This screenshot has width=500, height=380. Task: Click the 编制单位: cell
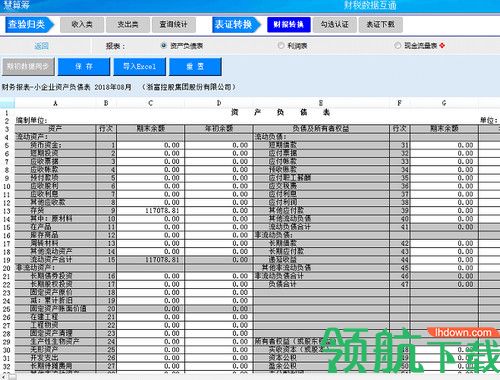coord(31,120)
